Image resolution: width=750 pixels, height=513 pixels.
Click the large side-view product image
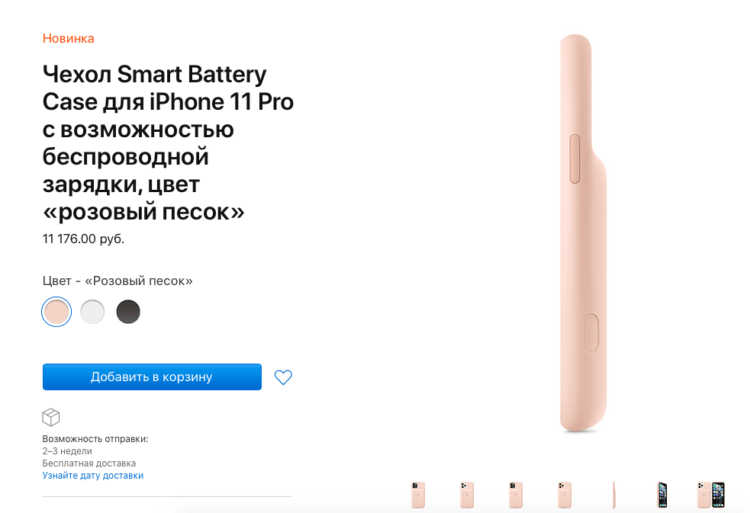pos(583,233)
